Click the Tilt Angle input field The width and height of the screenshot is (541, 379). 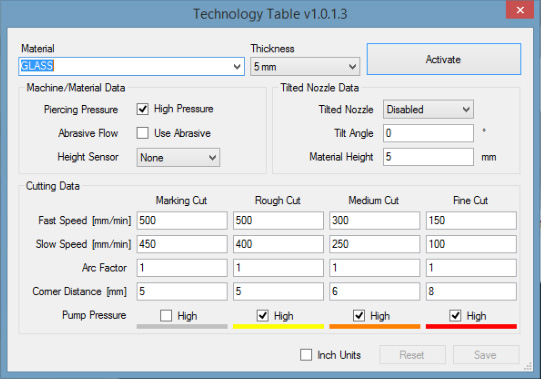pyautogui.click(x=428, y=133)
